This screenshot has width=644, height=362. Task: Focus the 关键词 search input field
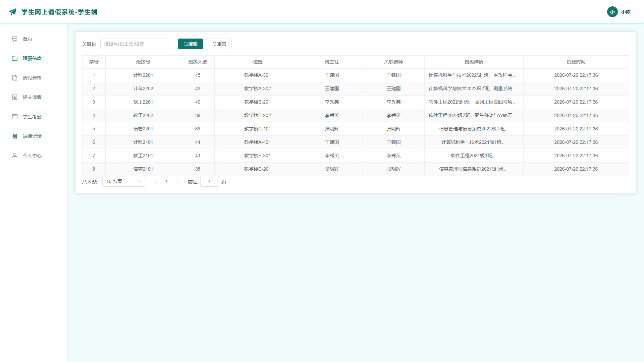pos(134,44)
